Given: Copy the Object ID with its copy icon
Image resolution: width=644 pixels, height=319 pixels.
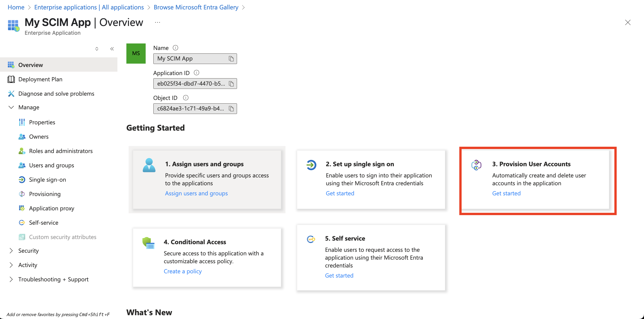Looking at the screenshot, I should click(x=231, y=108).
